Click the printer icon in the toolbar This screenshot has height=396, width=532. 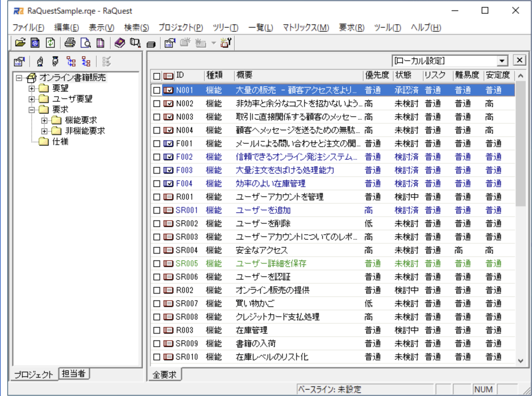(x=70, y=43)
